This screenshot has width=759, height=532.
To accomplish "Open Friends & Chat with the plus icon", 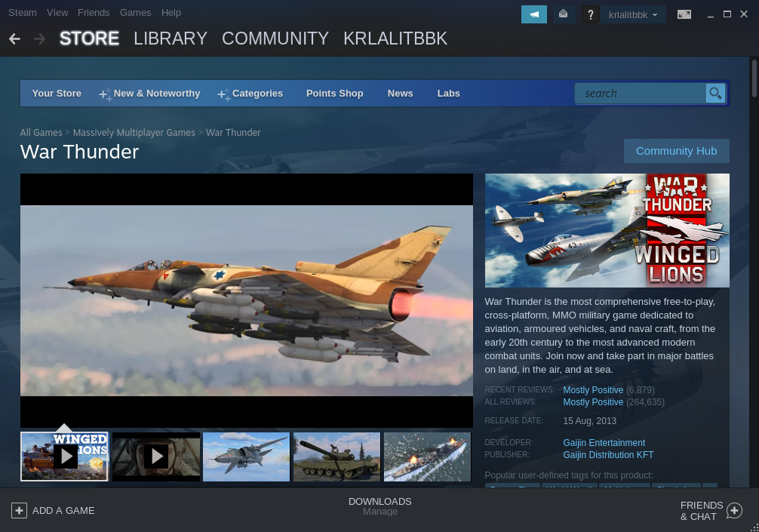I will pos(733,510).
